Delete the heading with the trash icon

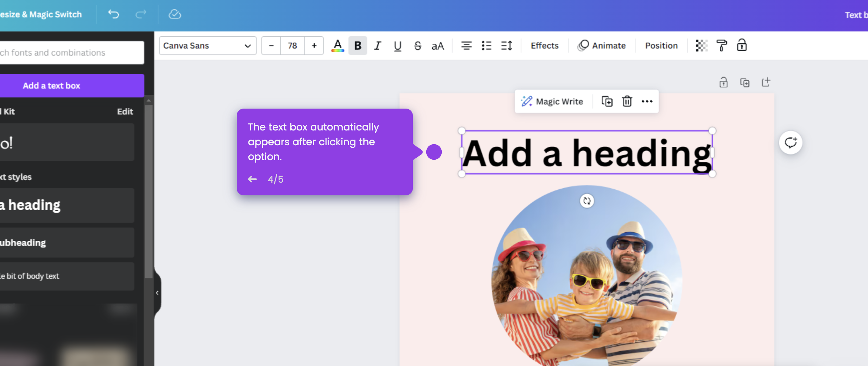click(627, 101)
